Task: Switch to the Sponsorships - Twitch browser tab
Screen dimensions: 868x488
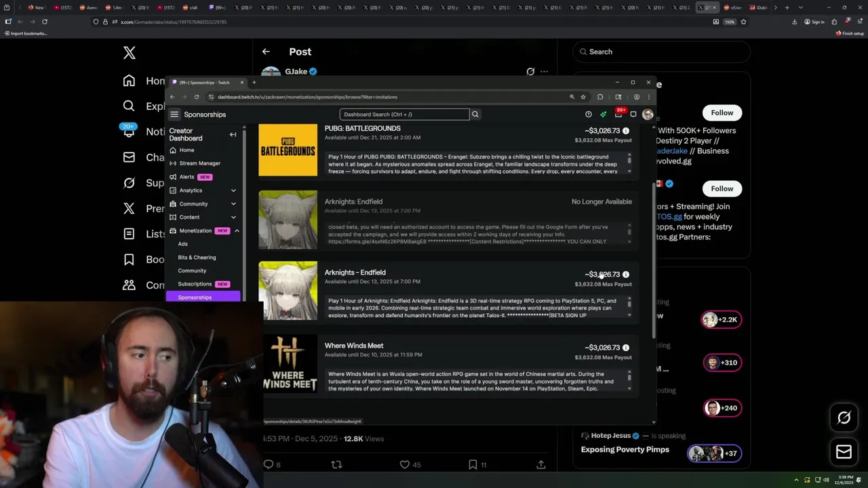Action: (x=207, y=82)
